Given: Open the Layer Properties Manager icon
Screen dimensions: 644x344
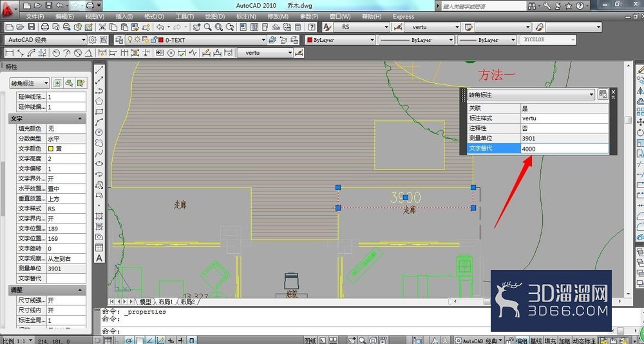Looking at the screenshot, I should click(x=119, y=40).
